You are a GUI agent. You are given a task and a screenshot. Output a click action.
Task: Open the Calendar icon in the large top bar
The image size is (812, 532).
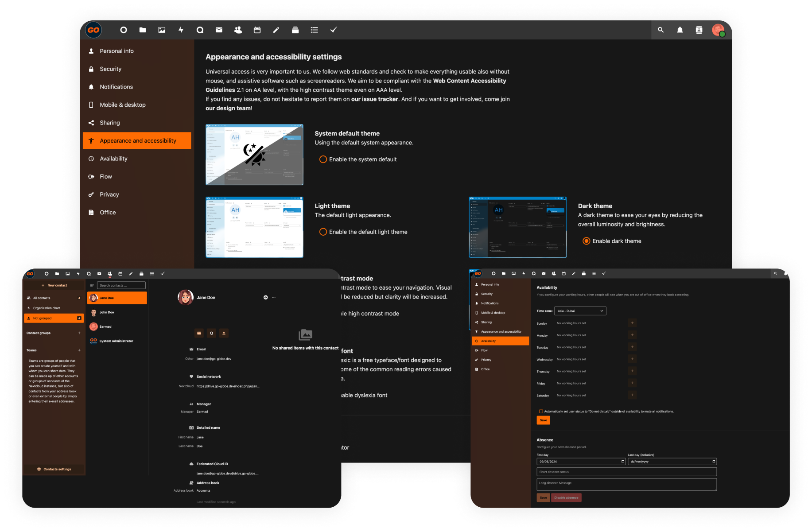click(257, 30)
